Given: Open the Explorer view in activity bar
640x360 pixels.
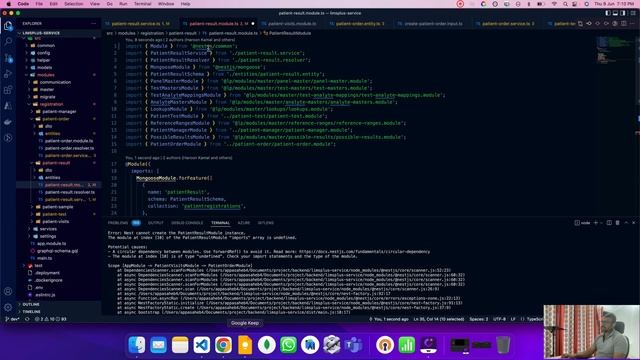Looking at the screenshot, I should pos(8,25).
